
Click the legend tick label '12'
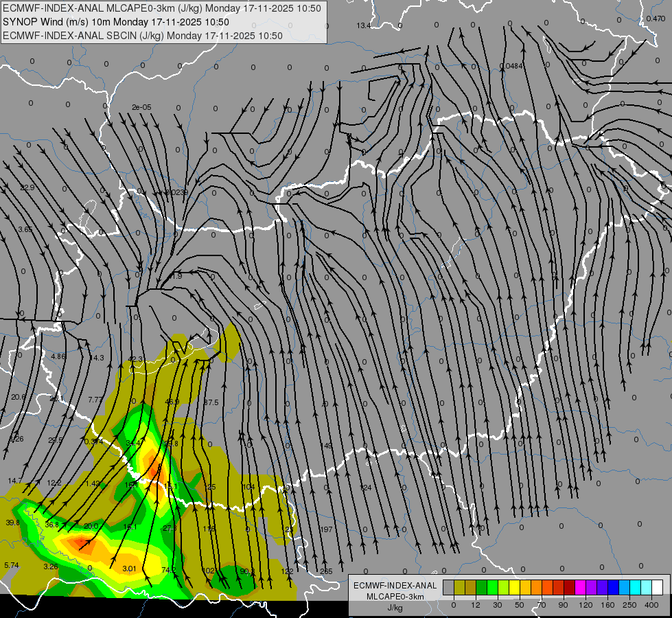click(x=476, y=605)
